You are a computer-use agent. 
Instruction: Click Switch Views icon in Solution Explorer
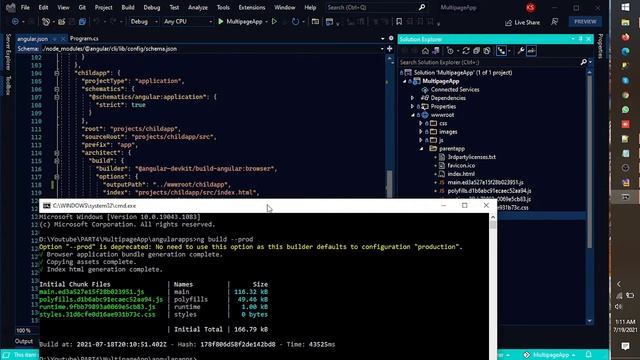436,51
